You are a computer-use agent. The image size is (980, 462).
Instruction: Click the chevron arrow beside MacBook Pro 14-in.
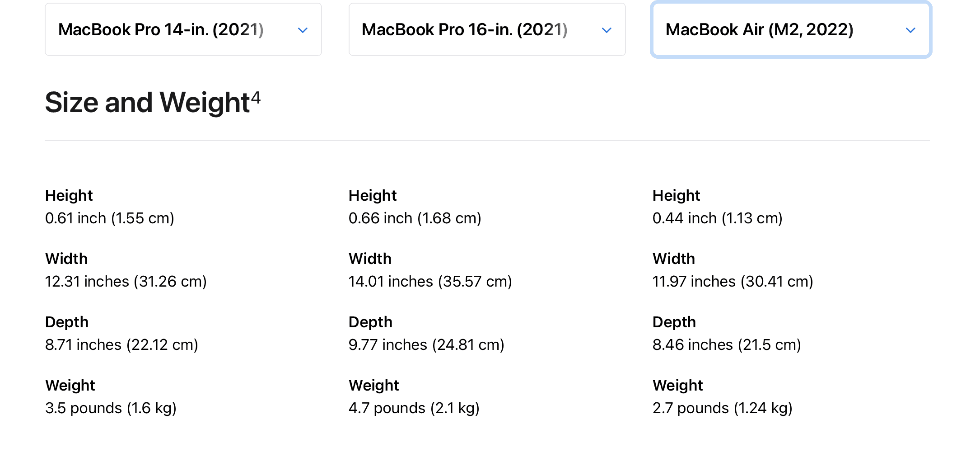click(303, 30)
